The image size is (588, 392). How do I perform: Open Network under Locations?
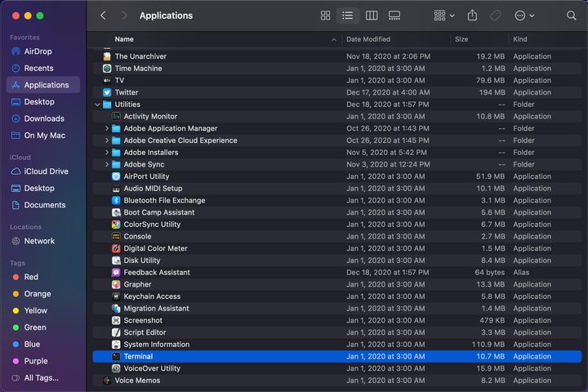click(43, 241)
